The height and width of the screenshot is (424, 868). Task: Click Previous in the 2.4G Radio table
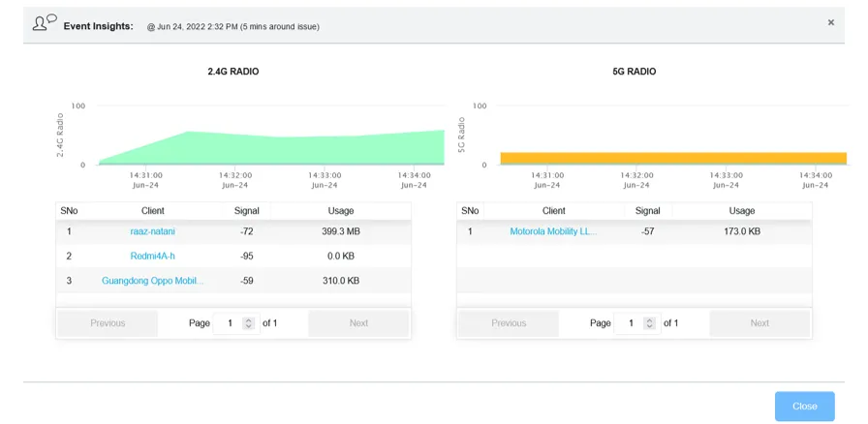pyautogui.click(x=108, y=323)
